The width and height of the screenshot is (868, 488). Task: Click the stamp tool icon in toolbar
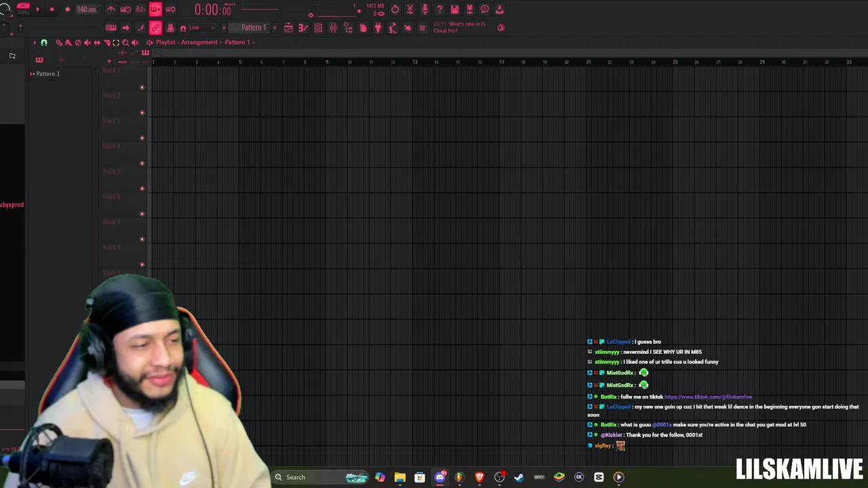170,28
